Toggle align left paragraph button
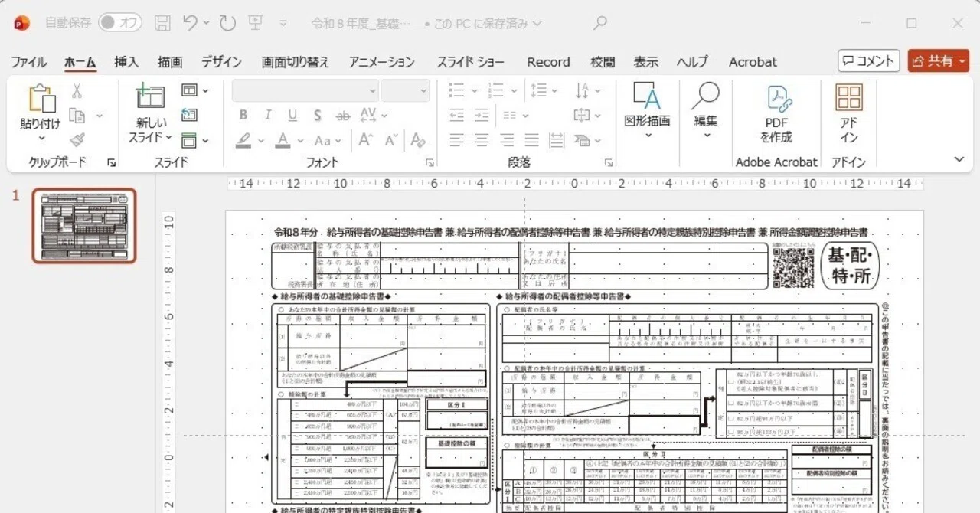The width and height of the screenshot is (980, 513). (457, 140)
